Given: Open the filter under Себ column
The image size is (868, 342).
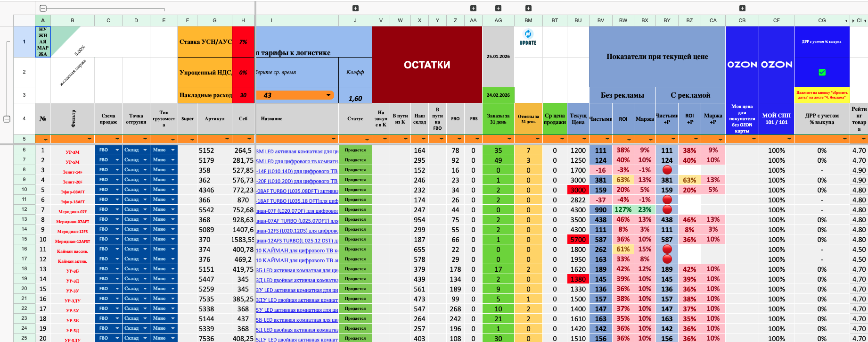Looking at the screenshot, I should [x=249, y=139].
